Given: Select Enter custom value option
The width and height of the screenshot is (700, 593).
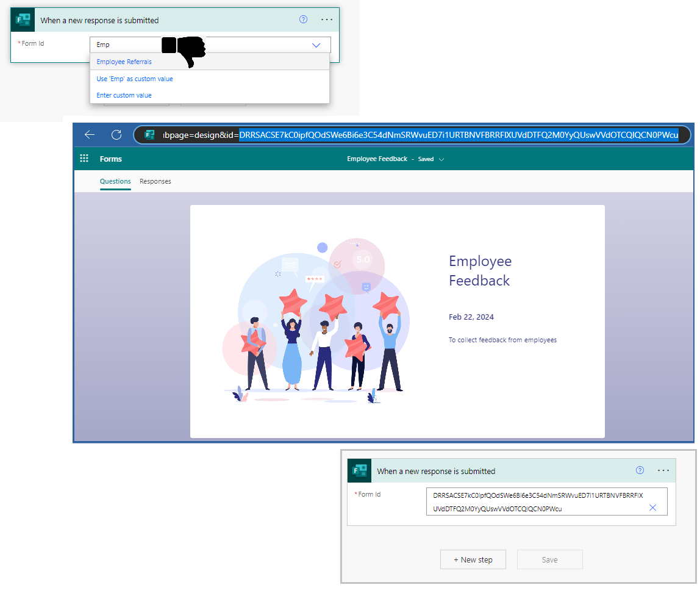Looking at the screenshot, I should (124, 95).
